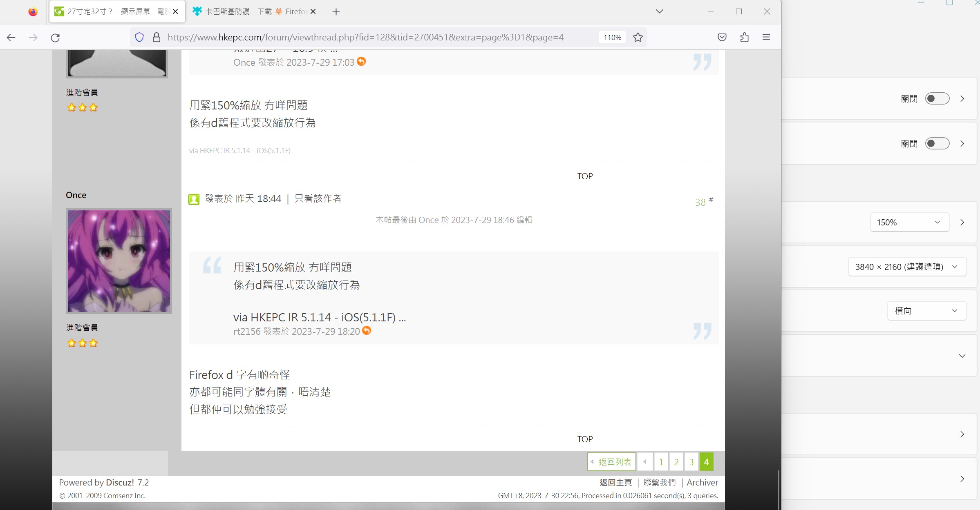Click the 返回列表 button
Image resolution: width=980 pixels, height=510 pixels.
[612, 461]
